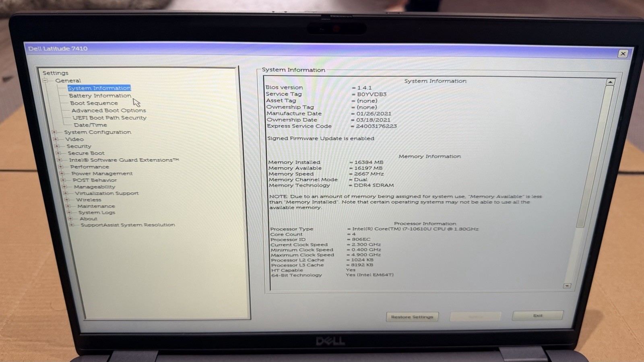Click the Memory Speed value 2667 MHz
Screen dimensions: 644x362
369,174
